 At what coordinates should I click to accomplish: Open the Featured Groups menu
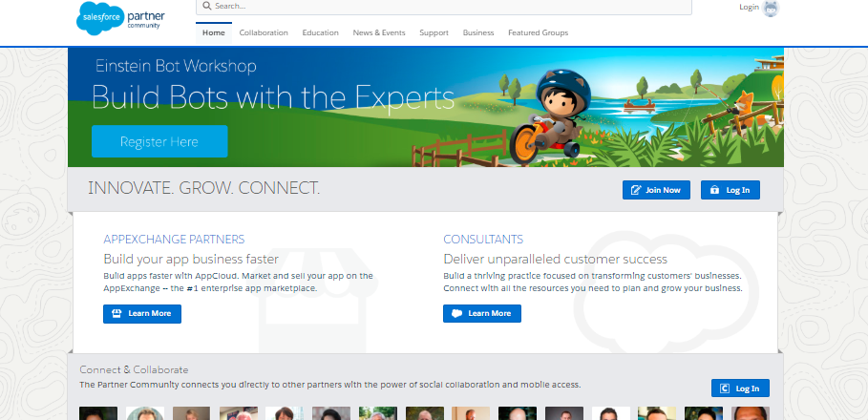point(538,32)
